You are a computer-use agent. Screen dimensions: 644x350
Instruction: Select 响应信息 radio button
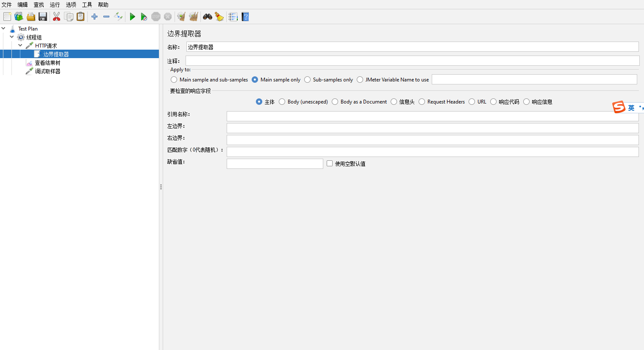click(x=526, y=102)
